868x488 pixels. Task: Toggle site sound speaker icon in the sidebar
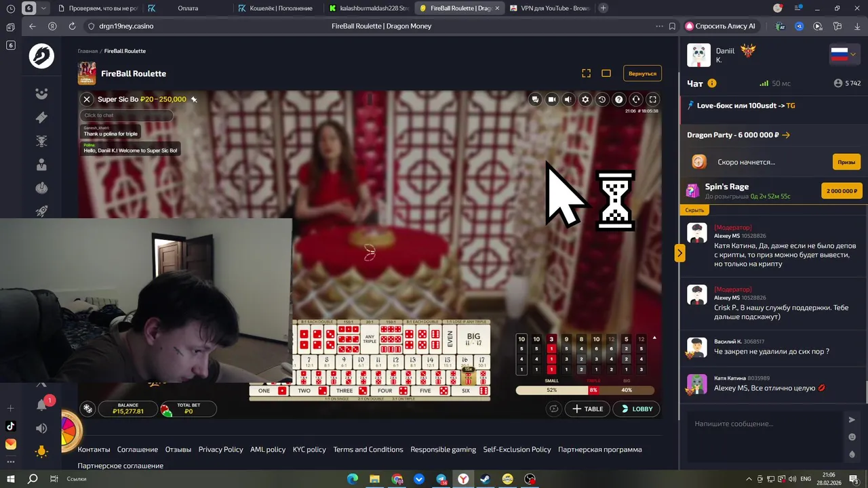pyautogui.click(x=41, y=428)
